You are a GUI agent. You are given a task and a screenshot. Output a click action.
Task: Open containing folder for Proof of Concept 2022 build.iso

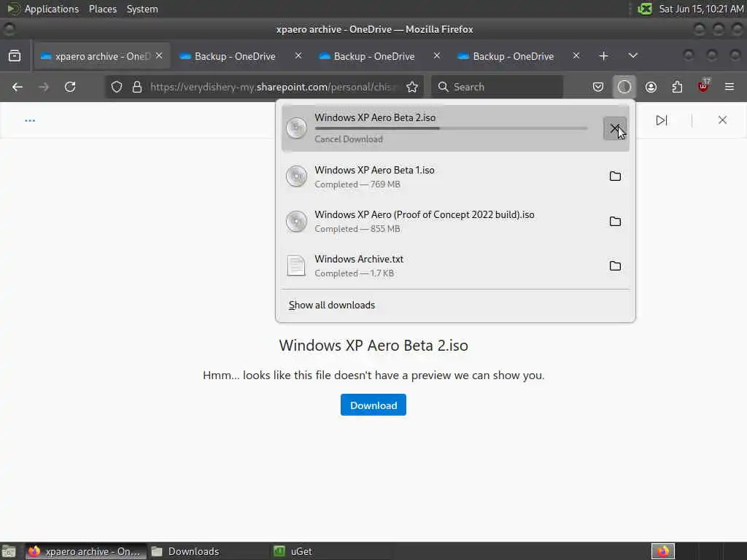tap(615, 222)
